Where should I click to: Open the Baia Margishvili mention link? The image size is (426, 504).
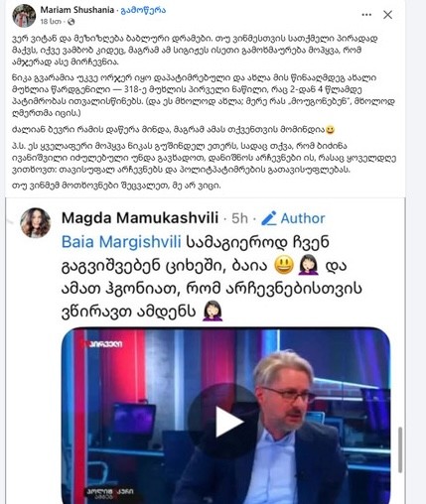(121, 242)
